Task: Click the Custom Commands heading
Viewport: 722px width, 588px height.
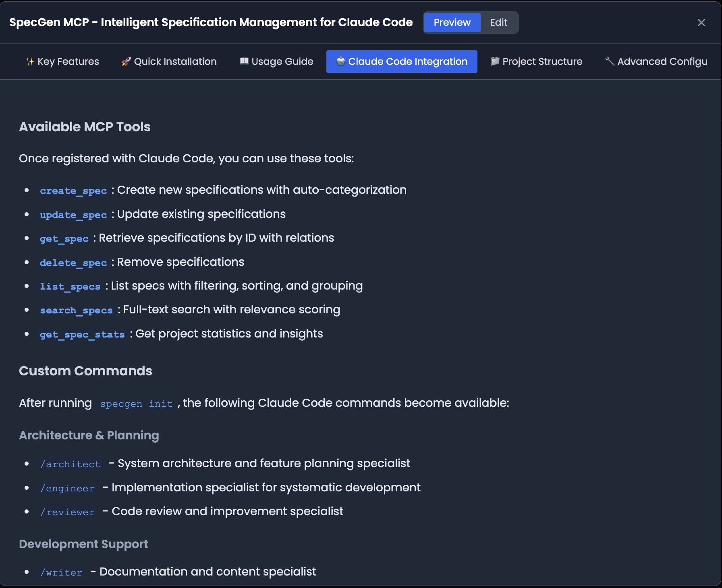Action: (85, 371)
